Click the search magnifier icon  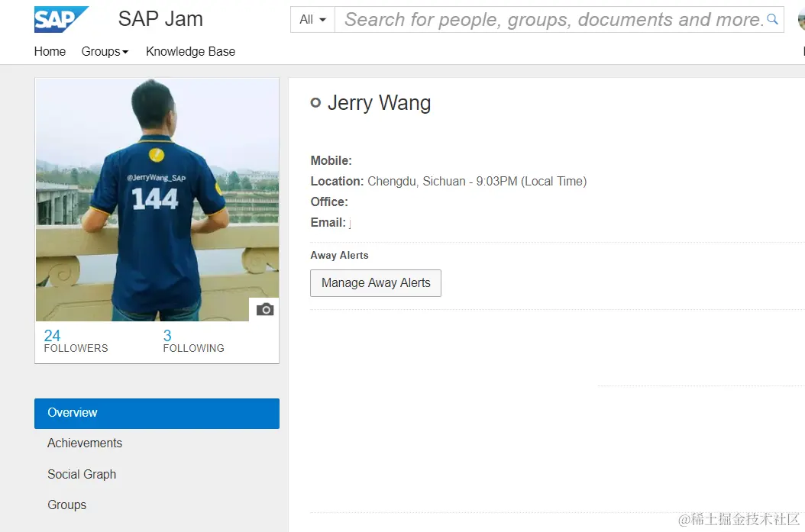coord(772,20)
